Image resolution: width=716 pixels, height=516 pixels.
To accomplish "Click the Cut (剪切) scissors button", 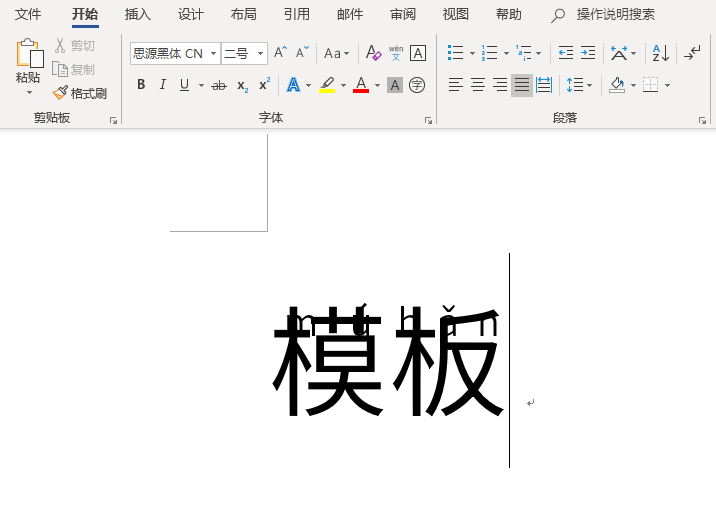I will click(74, 46).
